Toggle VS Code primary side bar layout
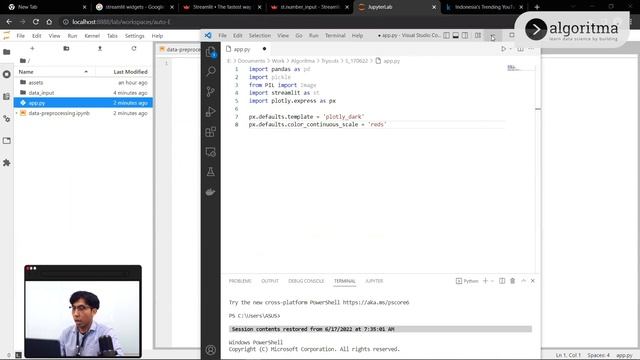640x360 pixels. coord(447,36)
